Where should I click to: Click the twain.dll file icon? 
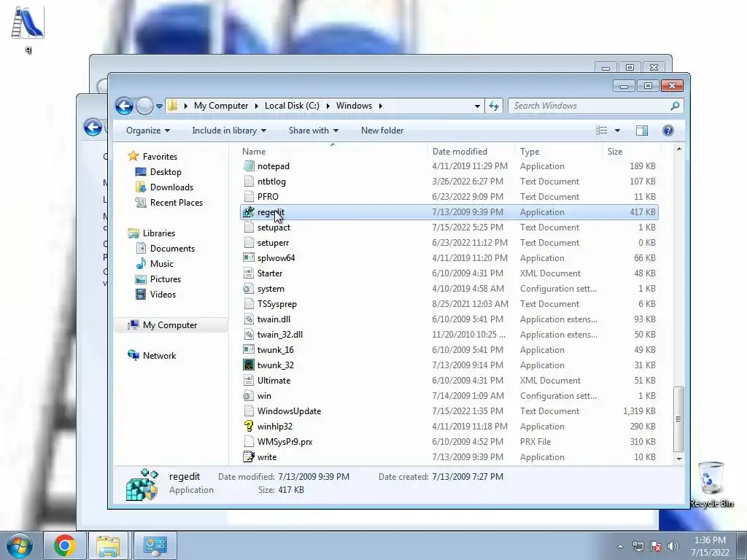[249, 319]
